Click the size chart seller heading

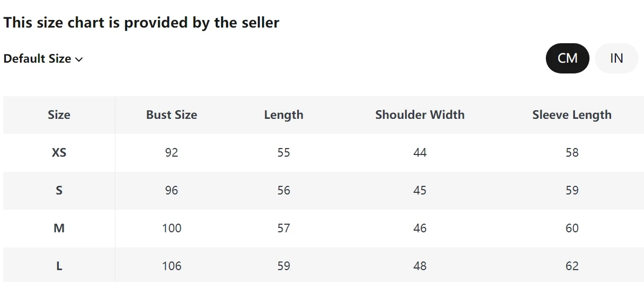141,23
